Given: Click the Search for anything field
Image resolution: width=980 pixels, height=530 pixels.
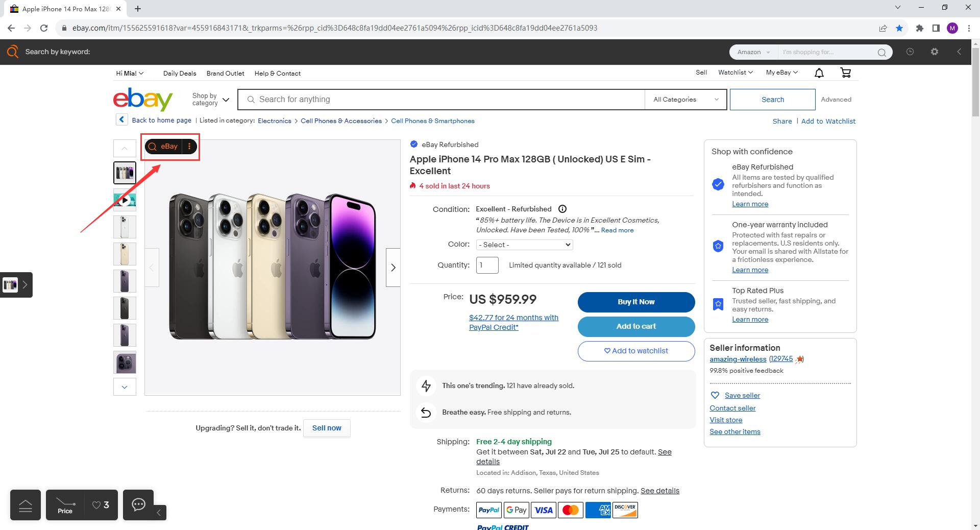Looking at the screenshot, I should pyautogui.click(x=441, y=100).
